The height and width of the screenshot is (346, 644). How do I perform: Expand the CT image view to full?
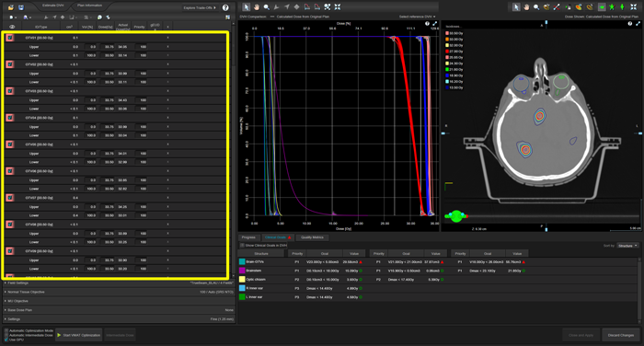tap(638, 24)
